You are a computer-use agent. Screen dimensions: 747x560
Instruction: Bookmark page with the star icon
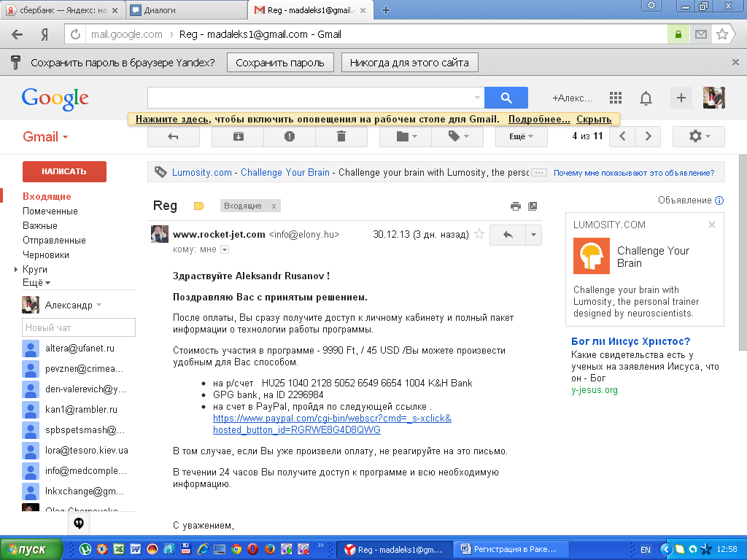point(722,34)
